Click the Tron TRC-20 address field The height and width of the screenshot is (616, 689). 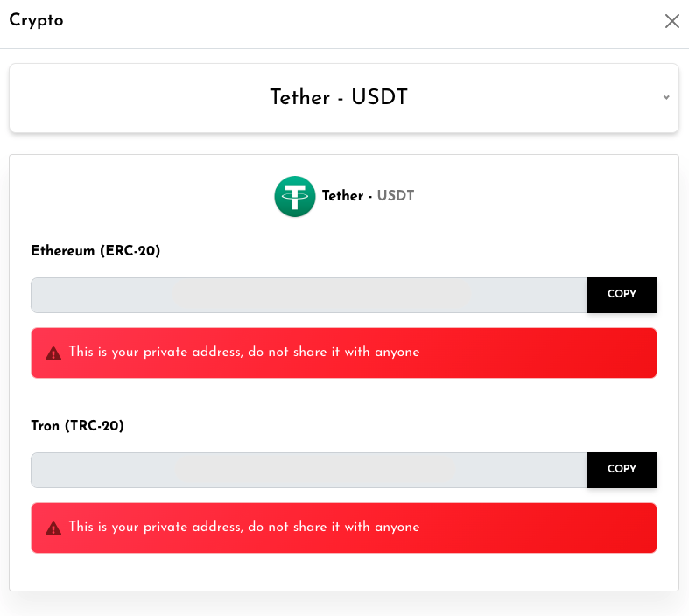(308, 470)
